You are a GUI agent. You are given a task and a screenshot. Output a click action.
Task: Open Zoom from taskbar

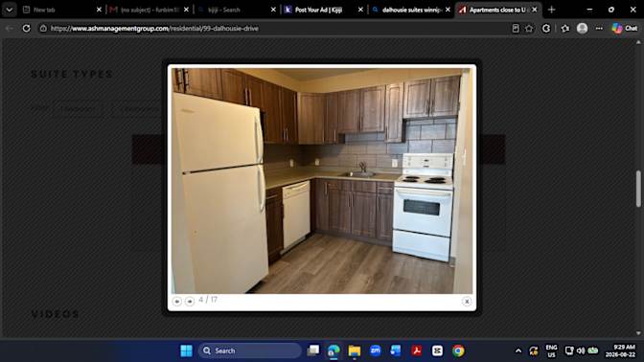[x=375, y=351]
